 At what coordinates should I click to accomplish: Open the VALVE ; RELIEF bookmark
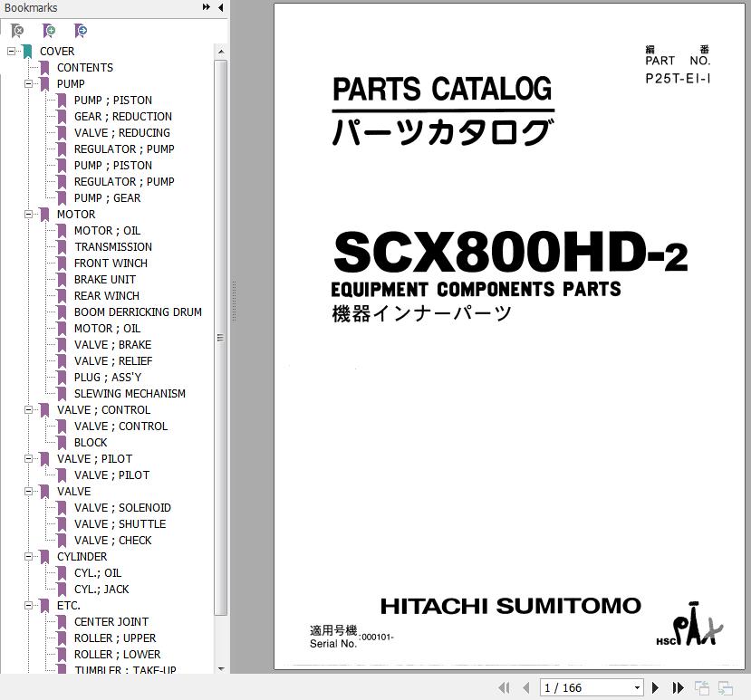(x=113, y=360)
